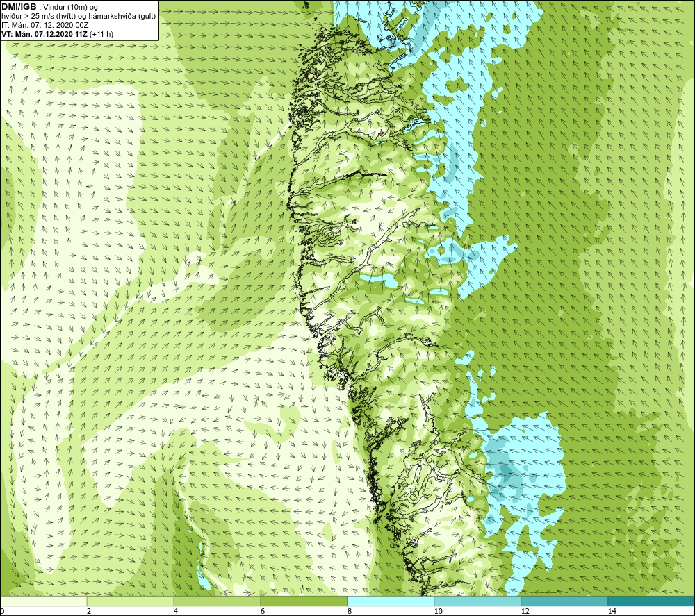Viewport: 695px width, 616px height.
Task: Click the "Vindur (10m) og" label
Action: pos(72,8)
